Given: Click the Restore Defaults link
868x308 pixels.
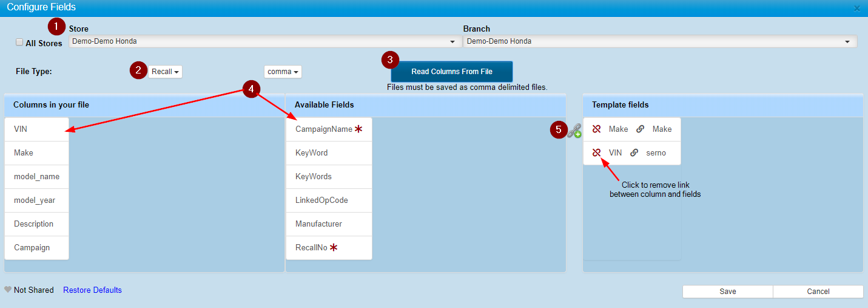Looking at the screenshot, I should (x=92, y=290).
